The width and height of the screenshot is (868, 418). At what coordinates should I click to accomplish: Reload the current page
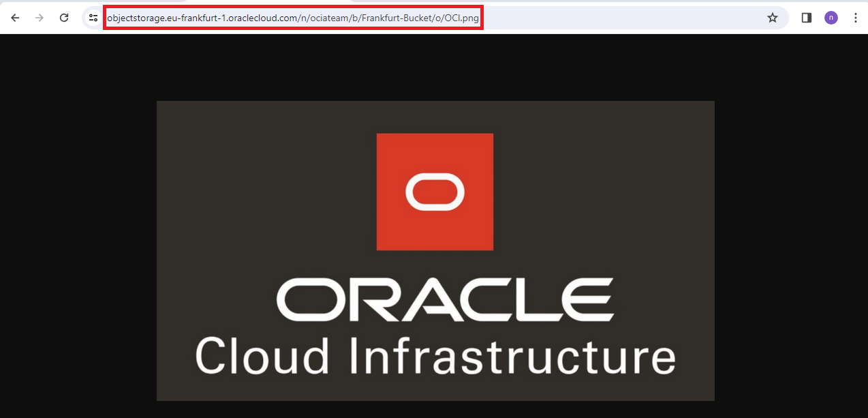pyautogui.click(x=64, y=18)
